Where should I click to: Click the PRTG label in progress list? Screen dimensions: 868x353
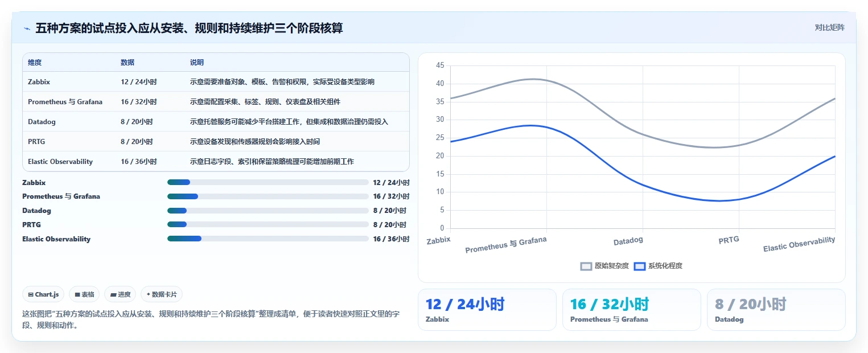point(31,225)
